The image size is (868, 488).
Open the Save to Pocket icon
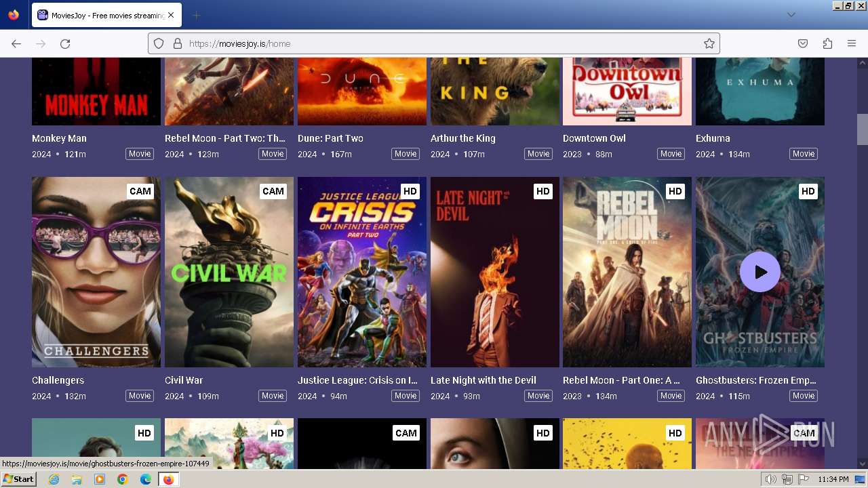pyautogui.click(x=803, y=43)
